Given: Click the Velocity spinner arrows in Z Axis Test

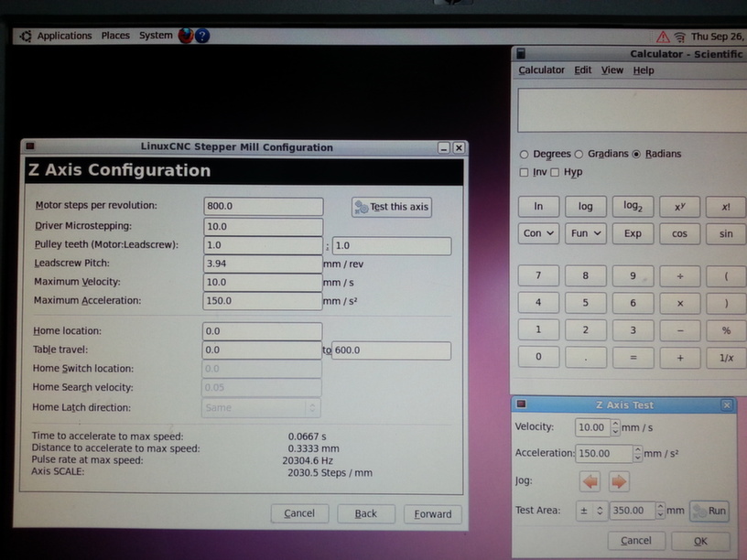Looking at the screenshot, I should tap(615, 427).
